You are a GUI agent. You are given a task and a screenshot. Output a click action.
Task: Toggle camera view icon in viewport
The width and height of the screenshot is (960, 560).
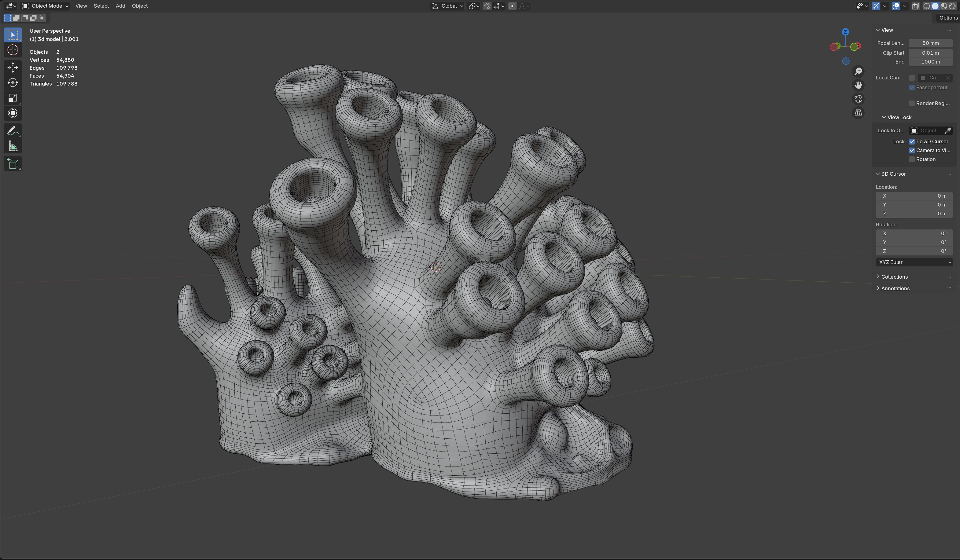point(858,99)
